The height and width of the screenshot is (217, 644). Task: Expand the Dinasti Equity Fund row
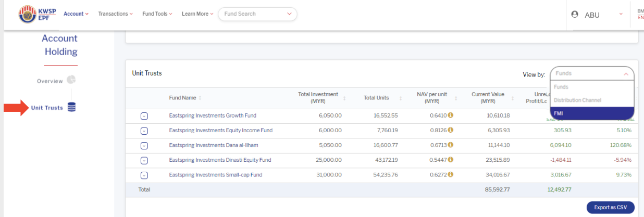144,160
